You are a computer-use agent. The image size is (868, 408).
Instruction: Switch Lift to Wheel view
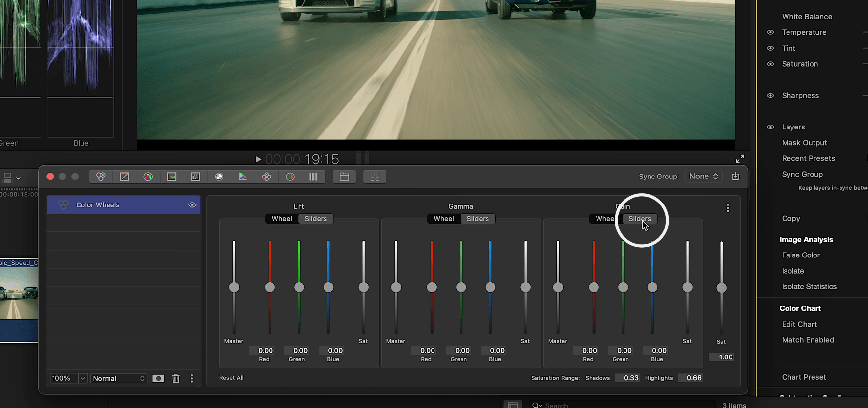pos(282,219)
